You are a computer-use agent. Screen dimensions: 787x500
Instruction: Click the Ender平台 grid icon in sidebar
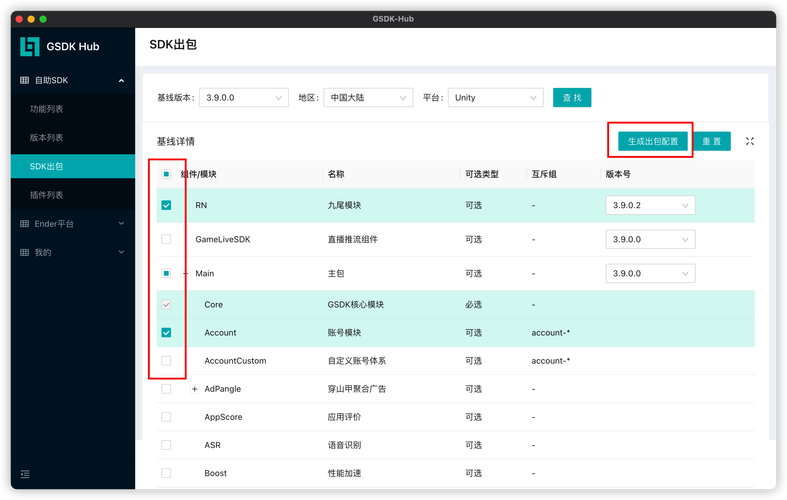coord(25,224)
